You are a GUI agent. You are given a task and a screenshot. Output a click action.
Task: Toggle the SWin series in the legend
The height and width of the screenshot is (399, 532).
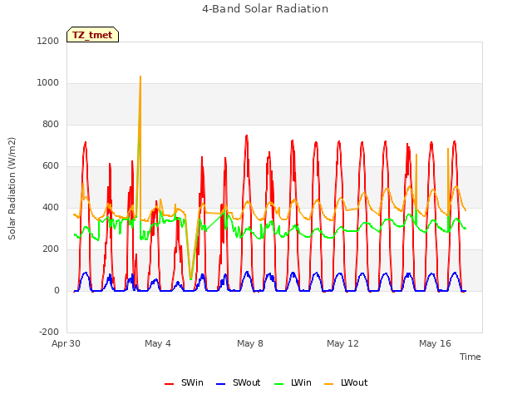[184, 383]
